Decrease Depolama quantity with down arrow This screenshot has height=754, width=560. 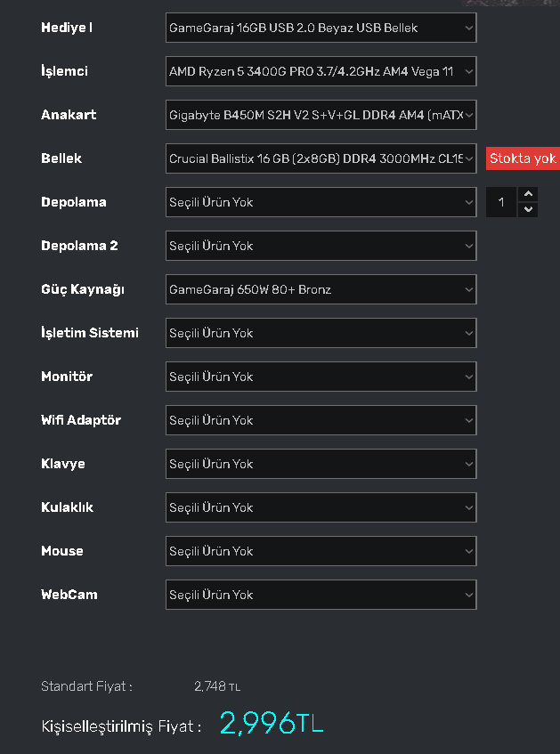click(x=528, y=210)
